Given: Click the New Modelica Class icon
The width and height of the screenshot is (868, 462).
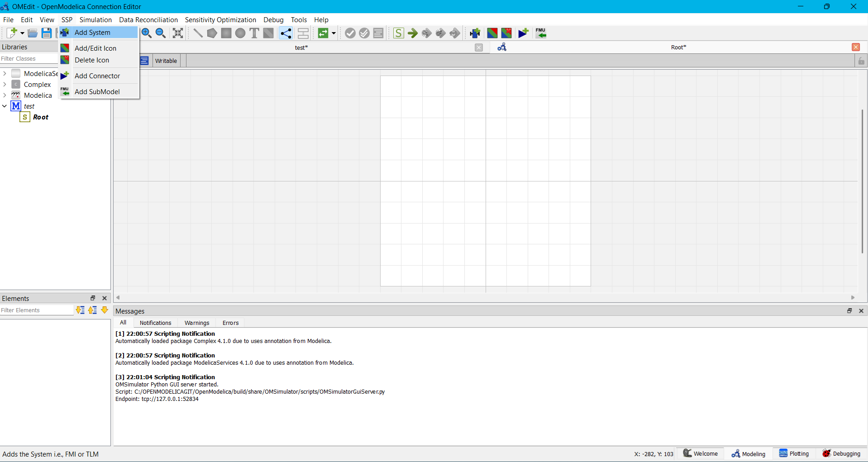Looking at the screenshot, I should tap(11, 33).
